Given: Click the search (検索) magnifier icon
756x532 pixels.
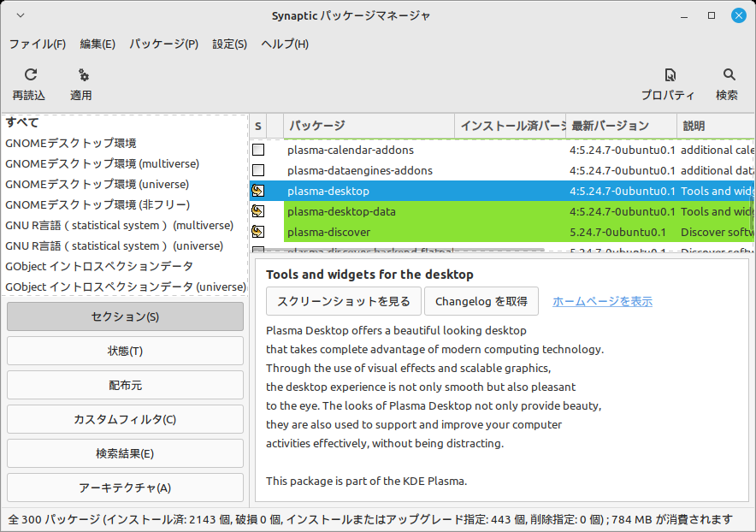Looking at the screenshot, I should 729,74.
